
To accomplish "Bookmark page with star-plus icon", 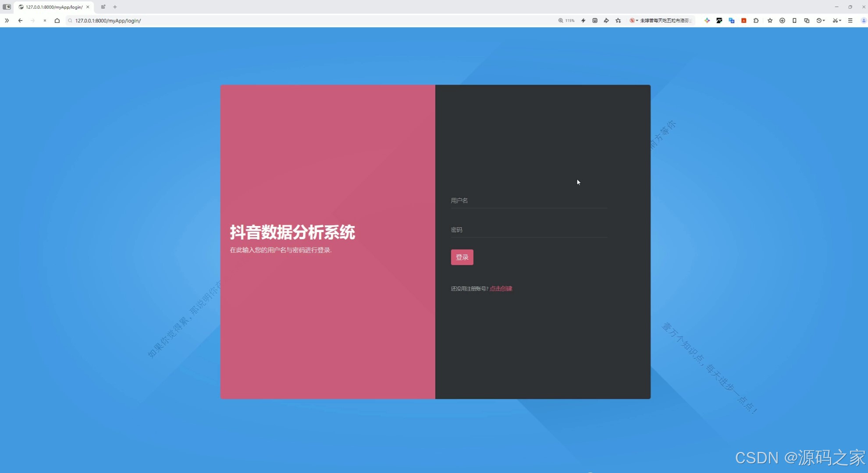I will [x=618, y=21].
